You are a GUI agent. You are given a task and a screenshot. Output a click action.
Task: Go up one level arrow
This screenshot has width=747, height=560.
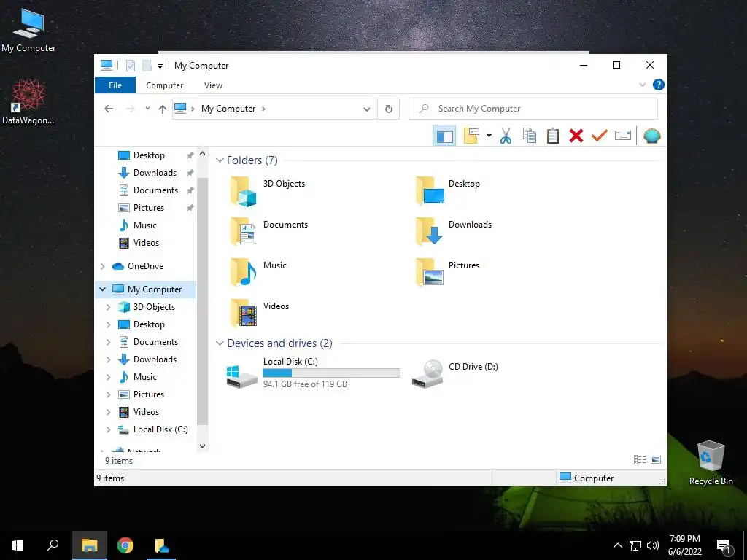pos(163,109)
